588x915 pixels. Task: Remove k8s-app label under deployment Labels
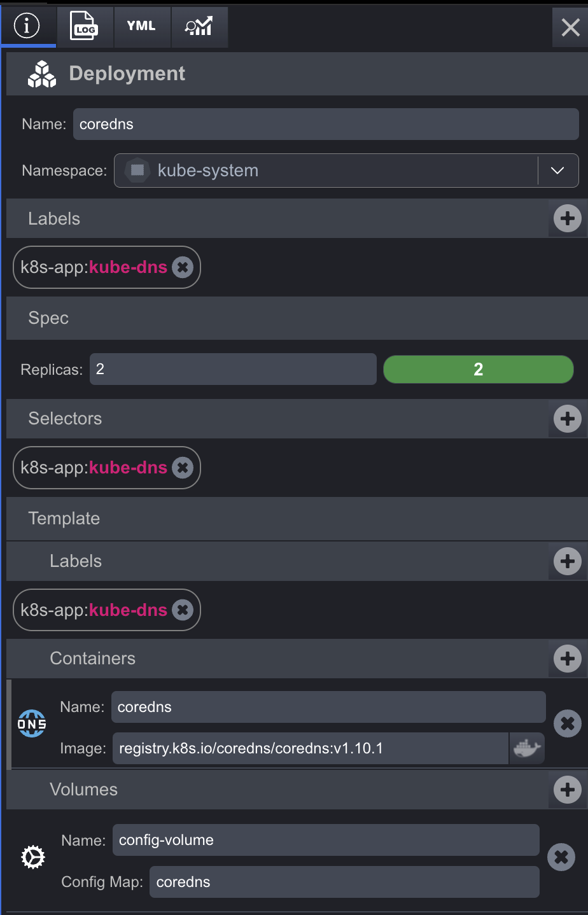183,267
